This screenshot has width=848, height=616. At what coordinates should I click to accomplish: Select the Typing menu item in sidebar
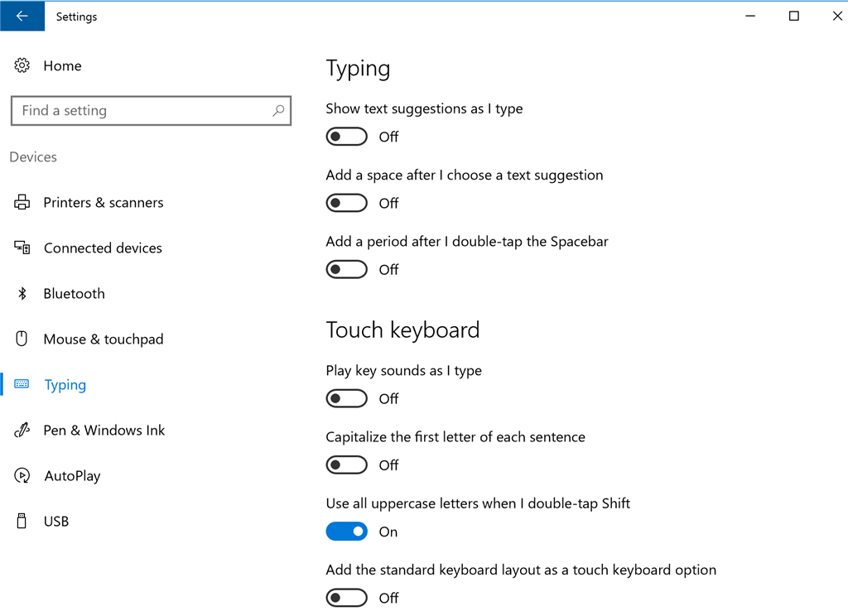click(x=65, y=384)
